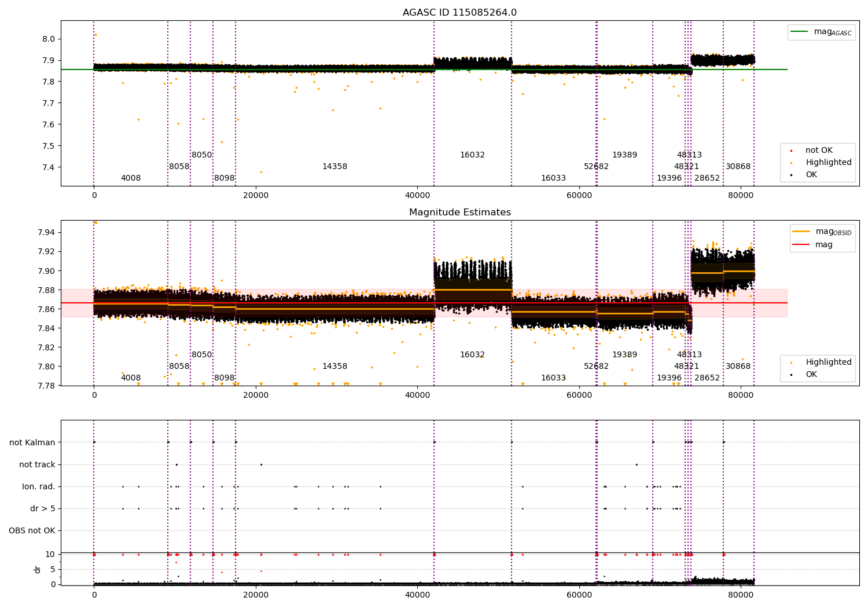The image size is (868, 608).
Task: Click the 'Ion. rad.' axis label
Action: click(x=39, y=486)
